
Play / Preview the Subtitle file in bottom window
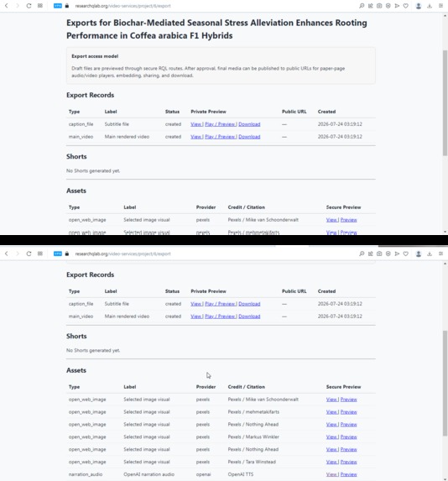tap(220, 304)
